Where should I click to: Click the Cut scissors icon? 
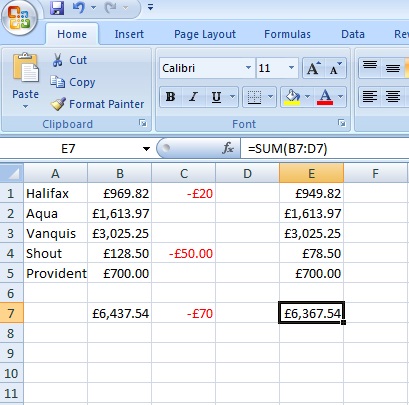click(x=58, y=60)
